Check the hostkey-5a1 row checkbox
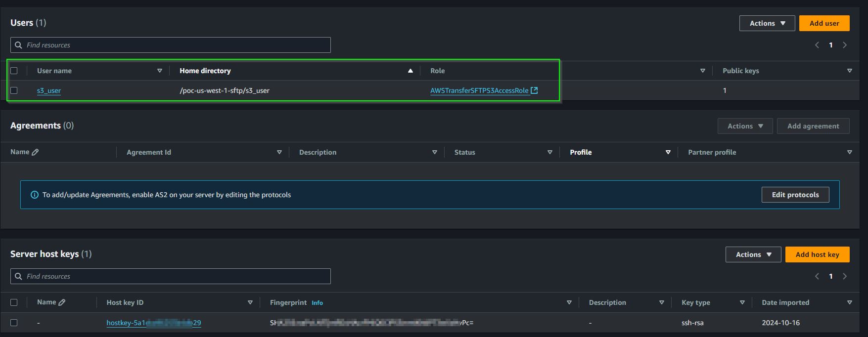The image size is (868, 337). (14, 323)
